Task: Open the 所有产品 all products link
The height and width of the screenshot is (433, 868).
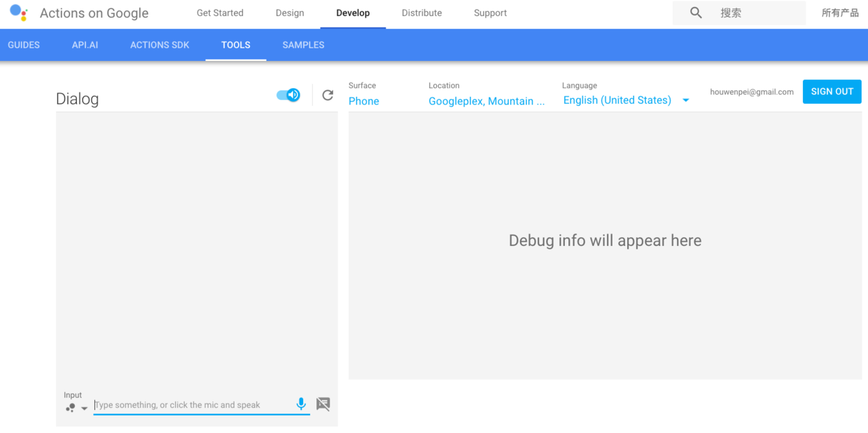Action: click(x=840, y=13)
